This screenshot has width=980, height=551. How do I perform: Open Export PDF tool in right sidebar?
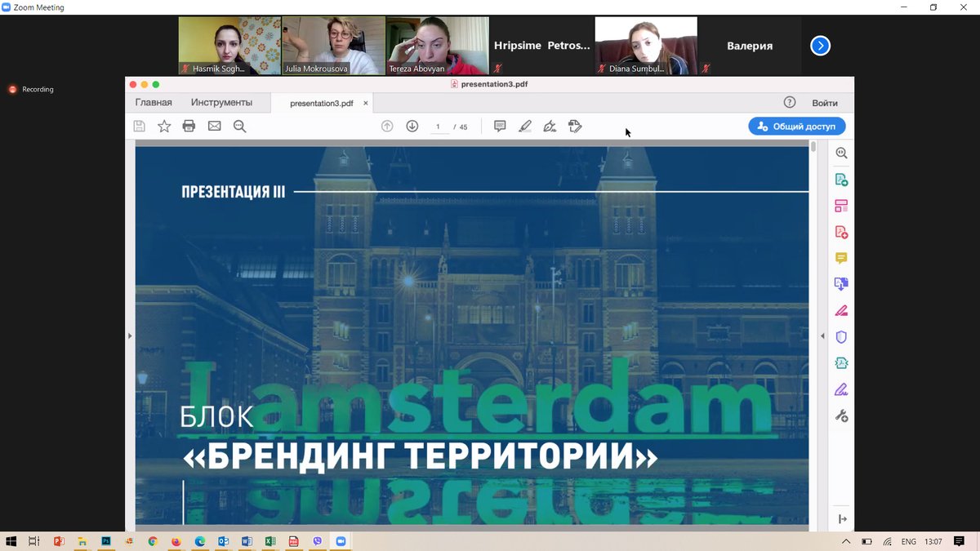pyautogui.click(x=841, y=180)
